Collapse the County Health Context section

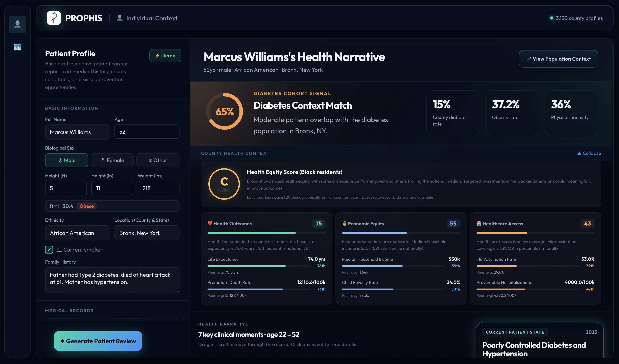[589, 153]
